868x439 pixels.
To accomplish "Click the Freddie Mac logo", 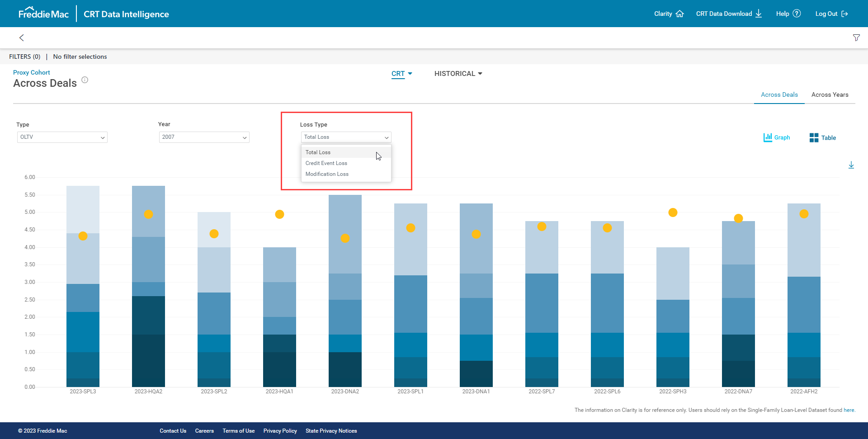I will (x=43, y=13).
